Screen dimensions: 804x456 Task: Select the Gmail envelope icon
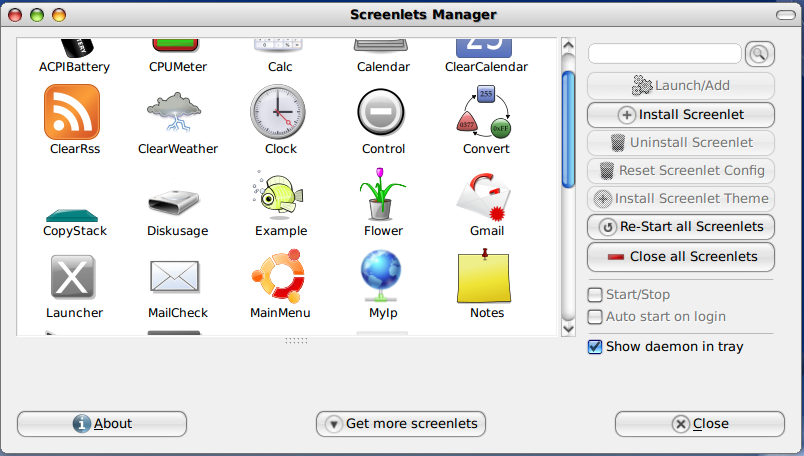[x=484, y=197]
